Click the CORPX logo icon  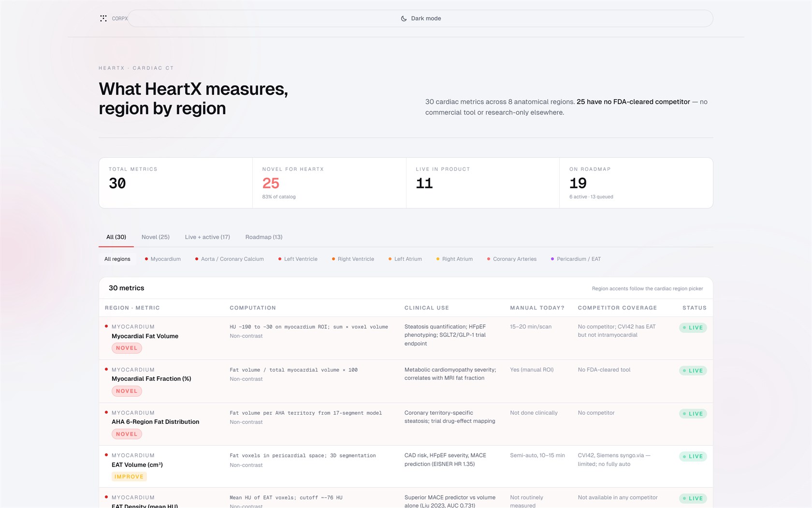tap(103, 18)
